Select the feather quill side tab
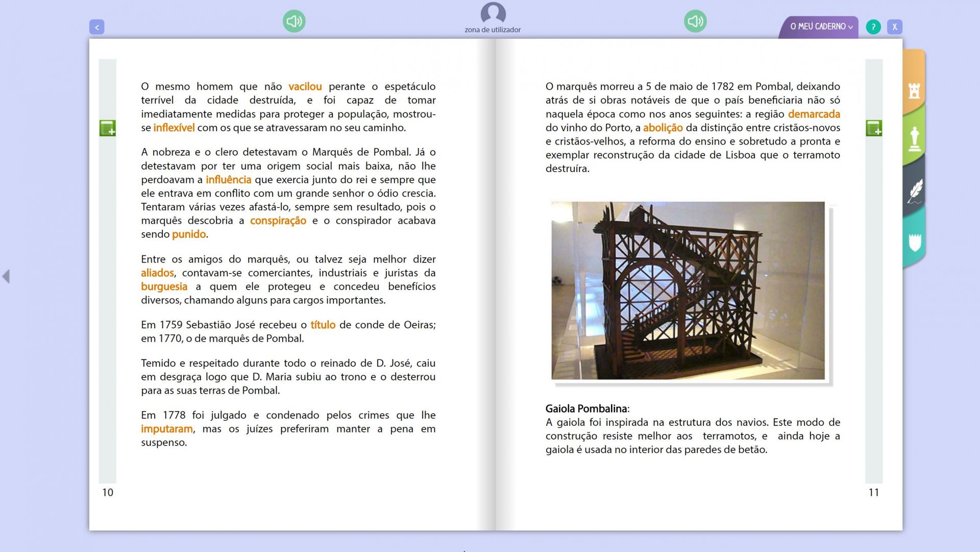Viewport: 980px width, 552px height. click(x=915, y=191)
